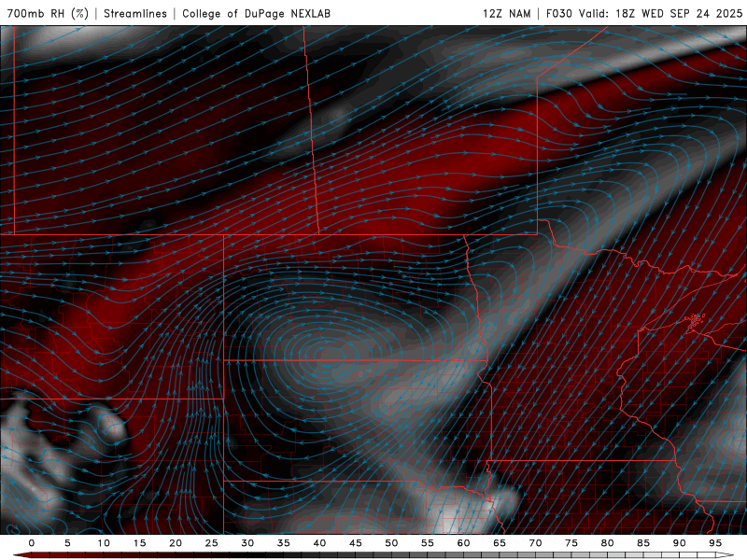747x560 pixels.
Task: Click the "95" color scale label
Action: coord(715,543)
